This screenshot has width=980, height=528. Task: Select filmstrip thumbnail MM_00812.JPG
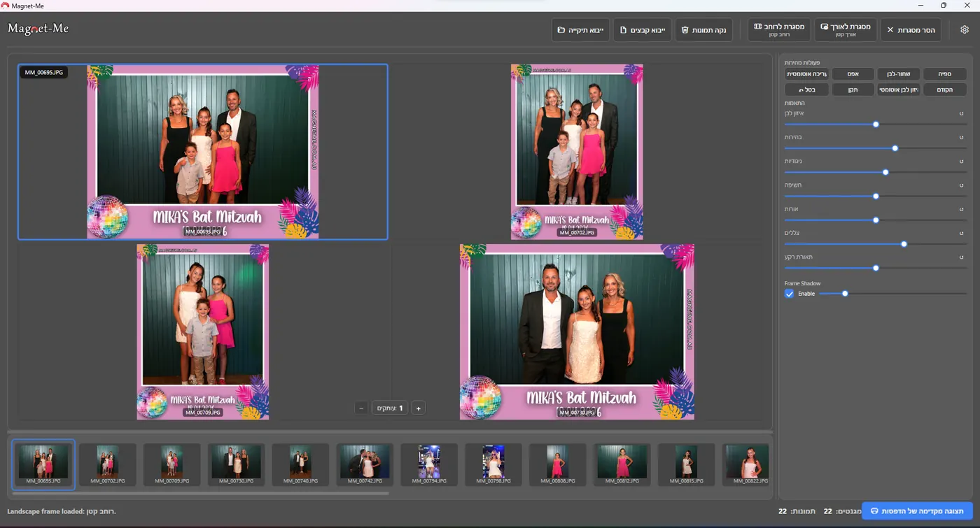click(x=622, y=464)
